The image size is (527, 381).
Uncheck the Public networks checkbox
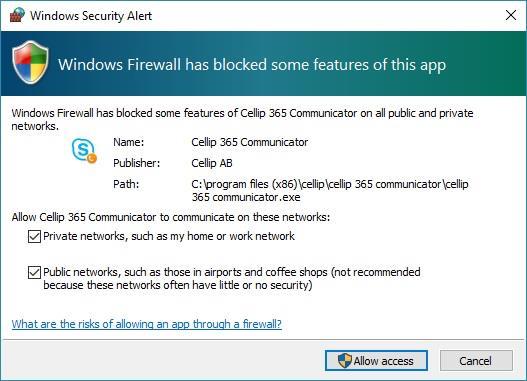pos(34,272)
